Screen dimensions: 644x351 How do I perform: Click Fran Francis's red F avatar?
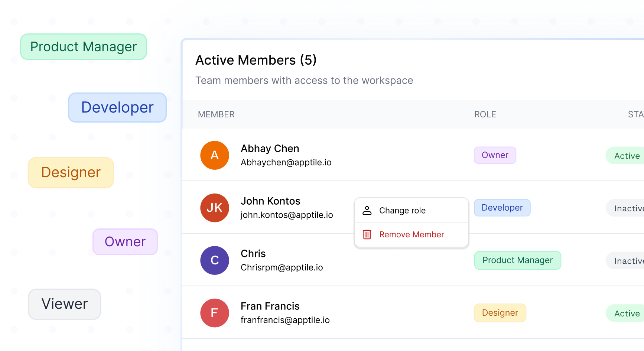(x=215, y=313)
